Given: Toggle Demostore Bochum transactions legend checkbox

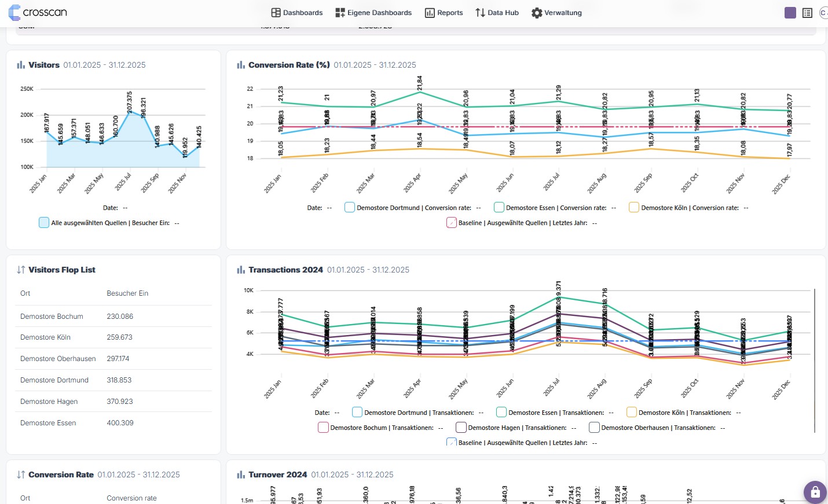Looking at the screenshot, I should pyautogui.click(x=323, y=427).
